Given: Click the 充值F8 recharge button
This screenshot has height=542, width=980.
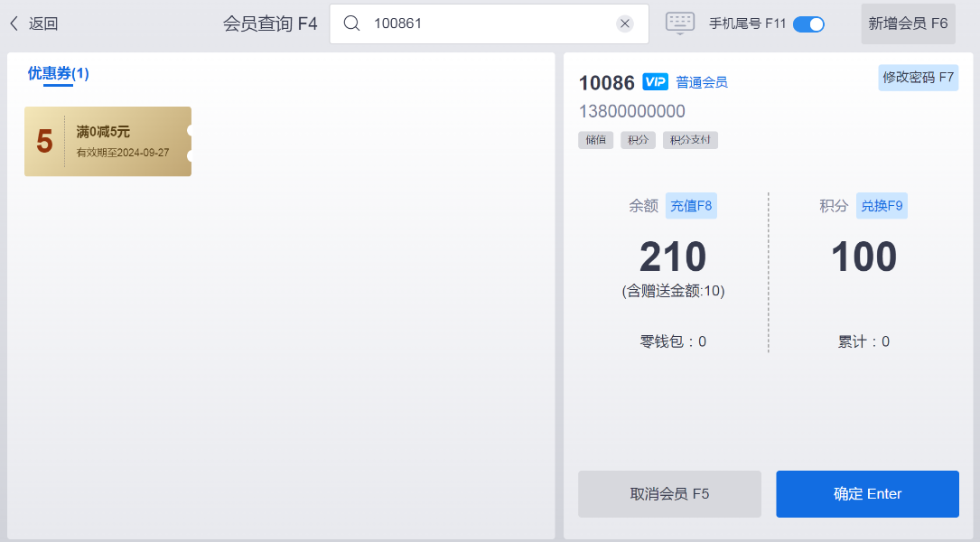Looking at the screenshot, I should click(691, 206).
